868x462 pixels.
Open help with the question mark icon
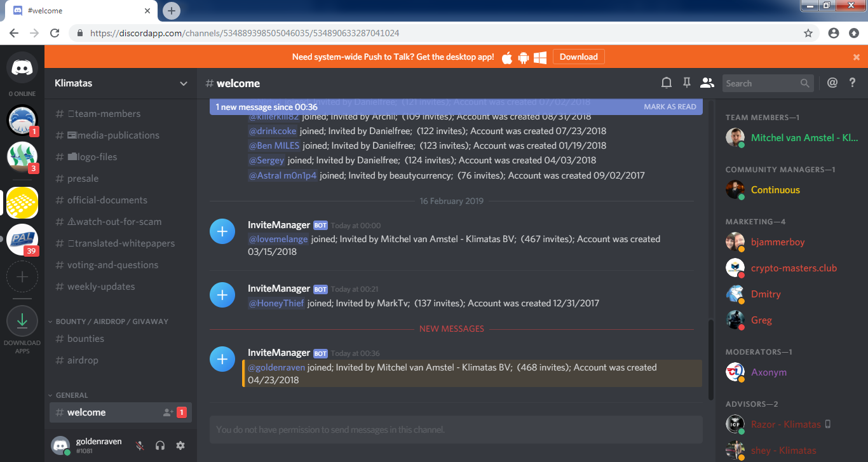click(853, 83)
